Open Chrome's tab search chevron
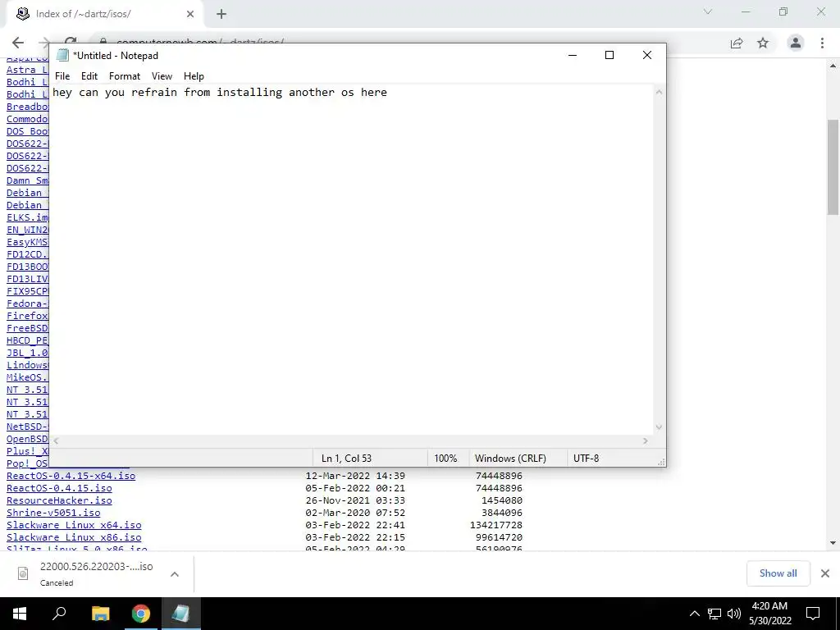 [x=708, y=11]
